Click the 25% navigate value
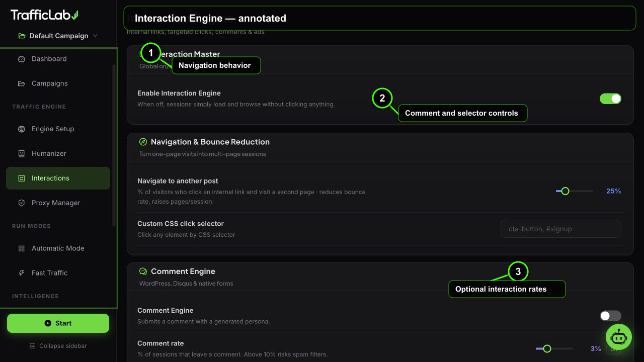This screenshot has height=362, width=644. point(613,191)
